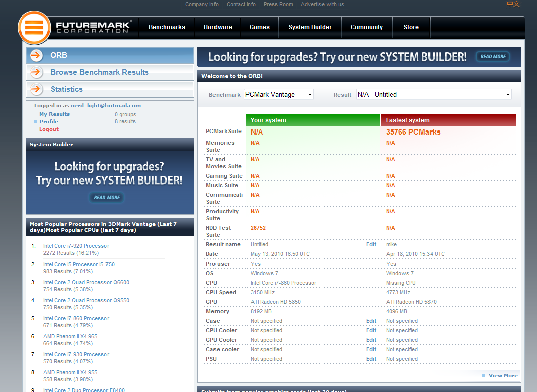Open Intel Core 2 Quad Processor Q6600
Image resolution: width=537 pixels, height=392 pixels.
click(x=86, y=282)
